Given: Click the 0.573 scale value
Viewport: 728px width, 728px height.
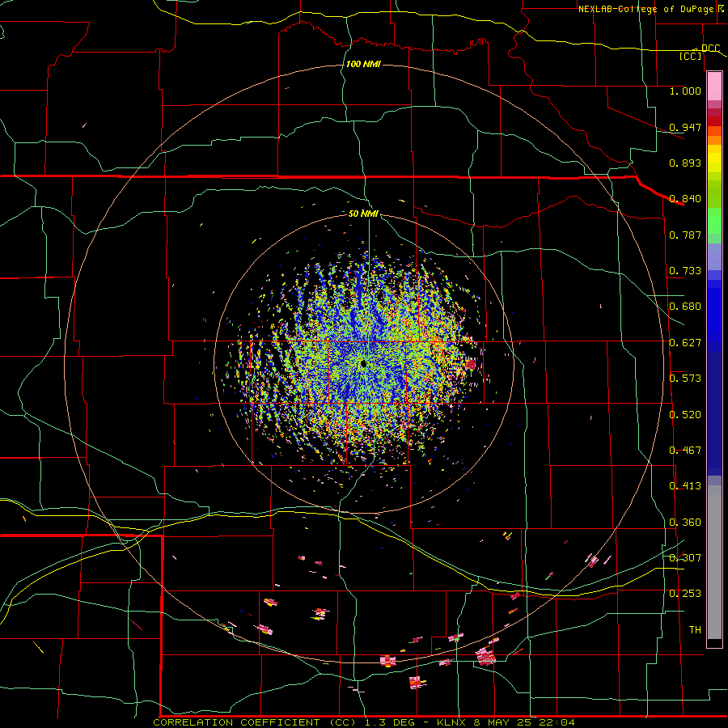Looking at the screenshot, I should (x=685, y=379).
